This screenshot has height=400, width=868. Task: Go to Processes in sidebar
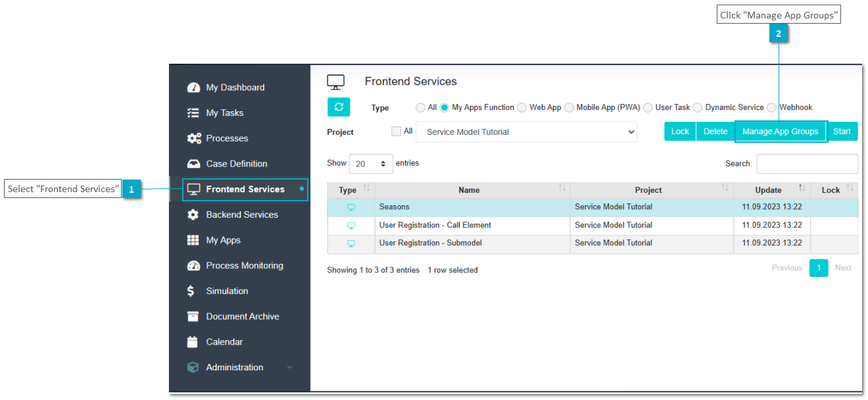tap(227, 138)
